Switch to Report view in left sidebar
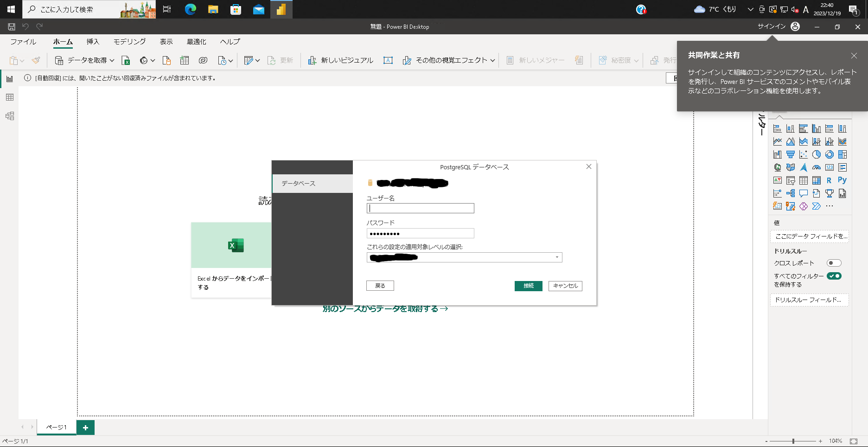Screen dimensions: 868x447 tap(9, 79)
